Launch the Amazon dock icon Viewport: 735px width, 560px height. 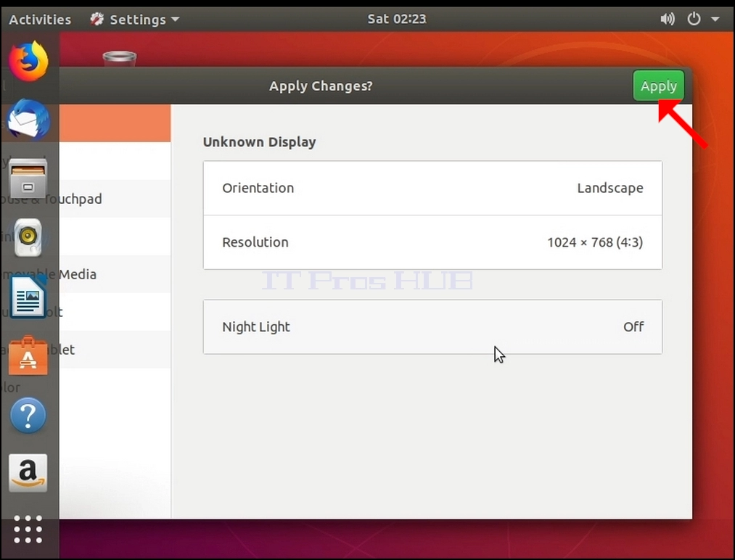[28, 473]
